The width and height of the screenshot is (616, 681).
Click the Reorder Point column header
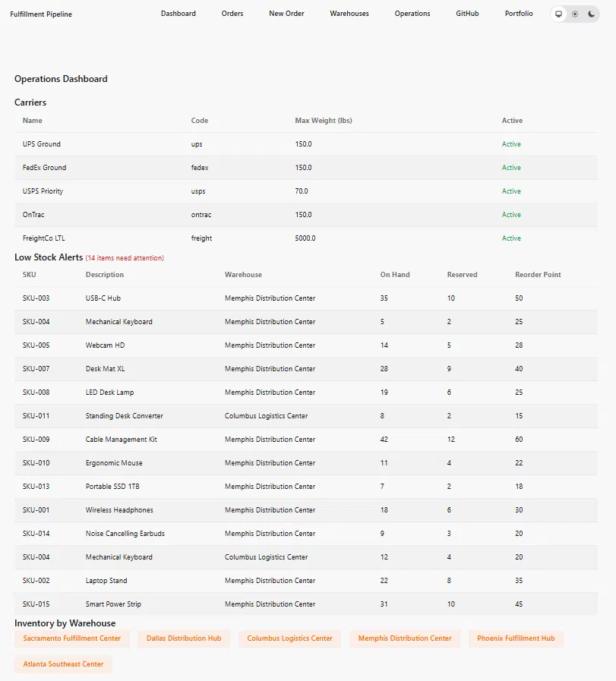(x=538, y=275)
